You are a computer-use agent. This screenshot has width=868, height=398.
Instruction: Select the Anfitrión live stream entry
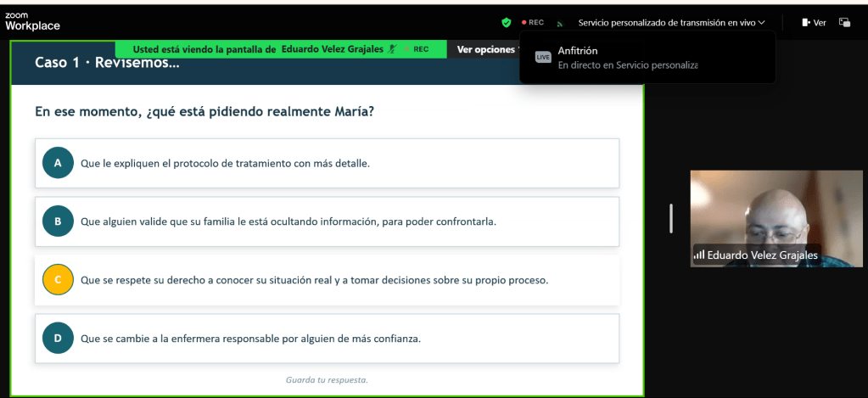[628, 58]
